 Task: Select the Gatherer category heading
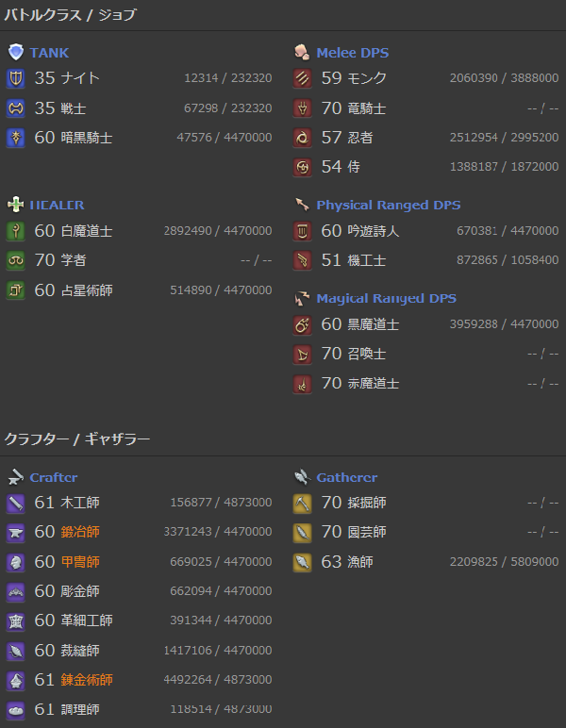click(x=347, y=477)
